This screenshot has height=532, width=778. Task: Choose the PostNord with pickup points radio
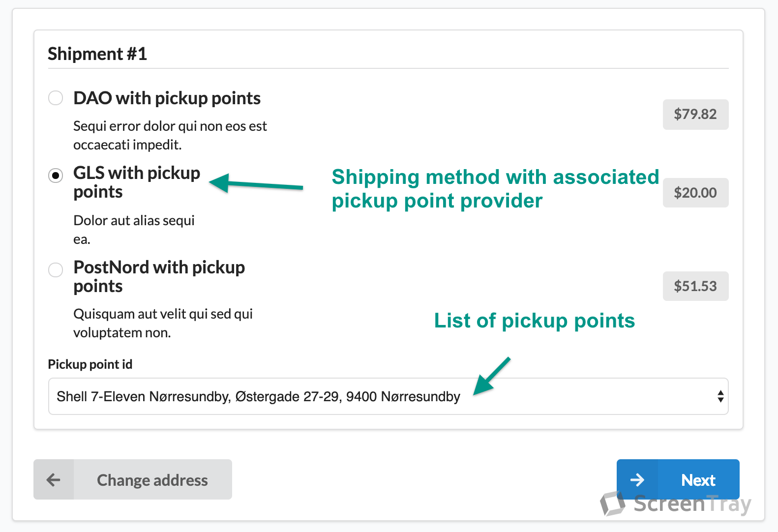pyautogui.click(x=56, y=269)
